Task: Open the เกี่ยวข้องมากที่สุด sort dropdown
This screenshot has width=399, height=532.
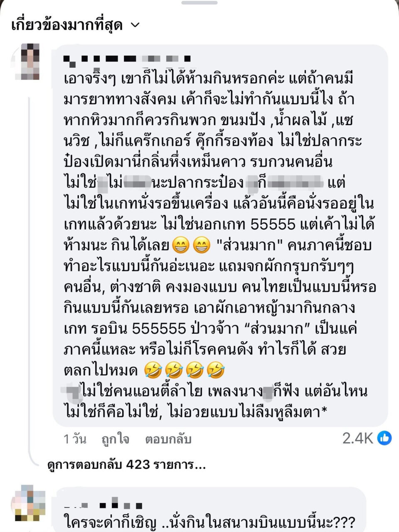Action: [x=75, y=25]
